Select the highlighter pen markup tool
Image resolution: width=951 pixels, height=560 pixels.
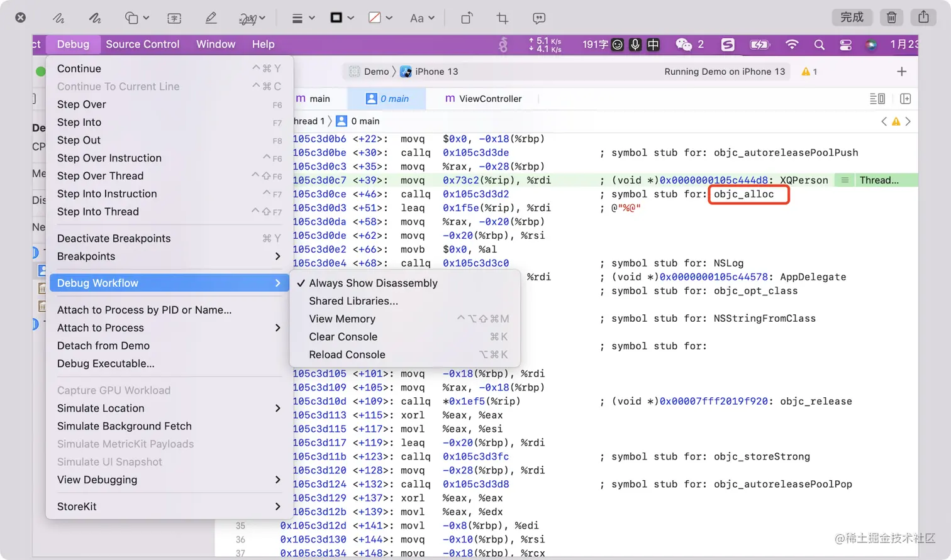[x=211, y=18]
